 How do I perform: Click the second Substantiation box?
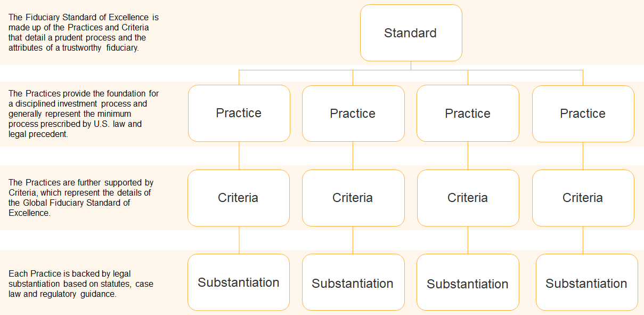click(353, 282)
